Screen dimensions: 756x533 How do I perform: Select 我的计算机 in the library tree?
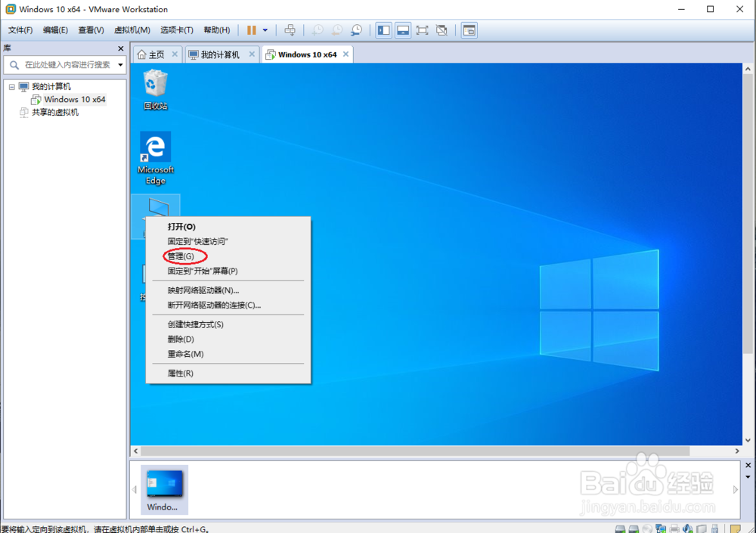(51, 87)
